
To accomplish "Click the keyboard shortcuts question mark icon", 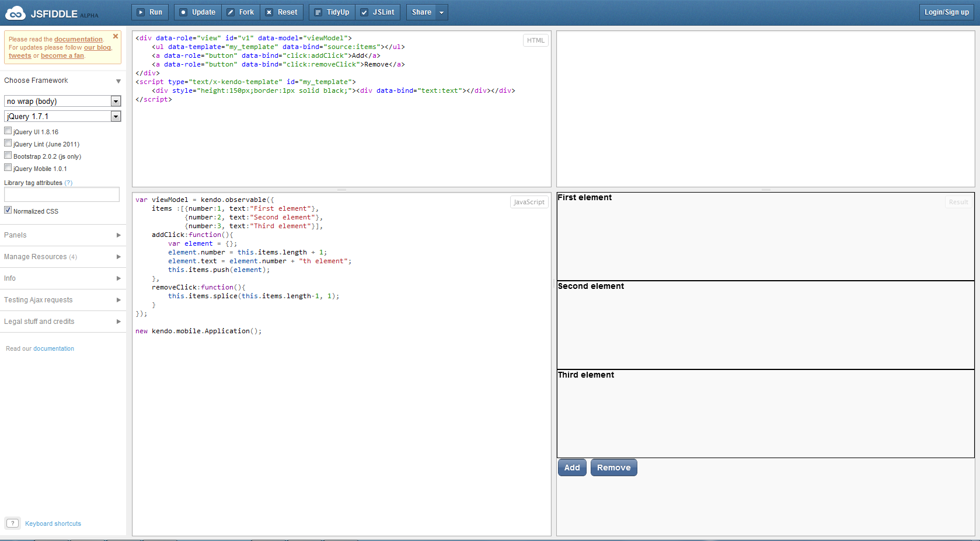I will 12,523.
